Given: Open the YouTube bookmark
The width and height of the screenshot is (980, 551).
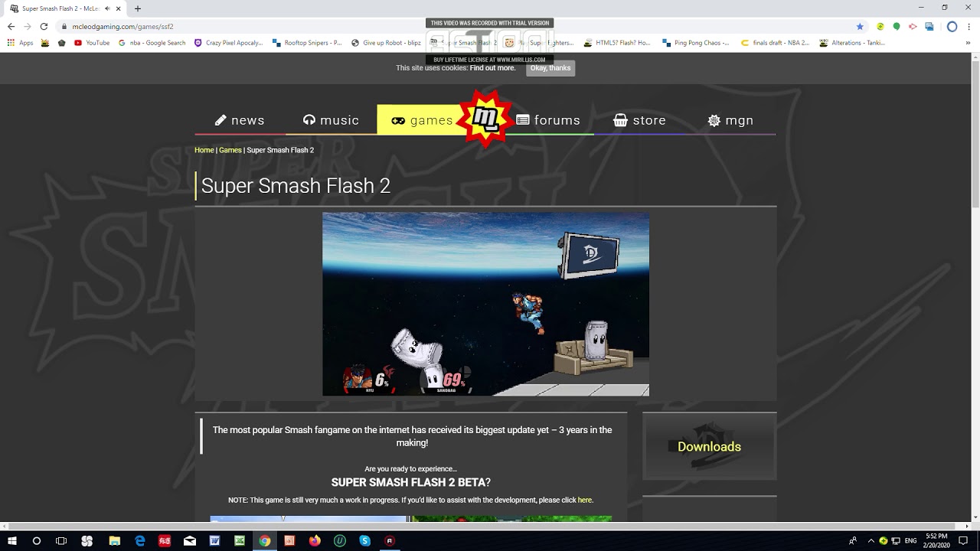Looking at the screenshot, I should [92, 43].
